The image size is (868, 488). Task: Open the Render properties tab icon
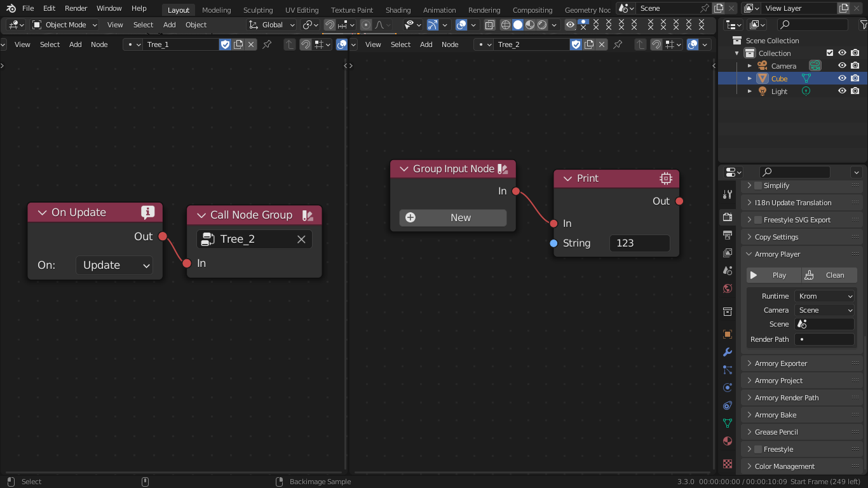(728, 217)
